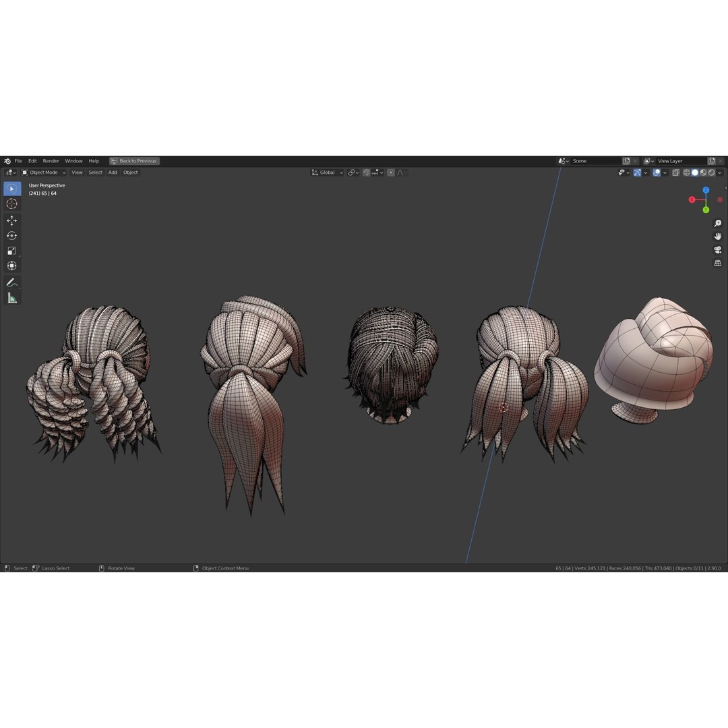
Task: Toggle the snap magnet button
Action: 366,173
